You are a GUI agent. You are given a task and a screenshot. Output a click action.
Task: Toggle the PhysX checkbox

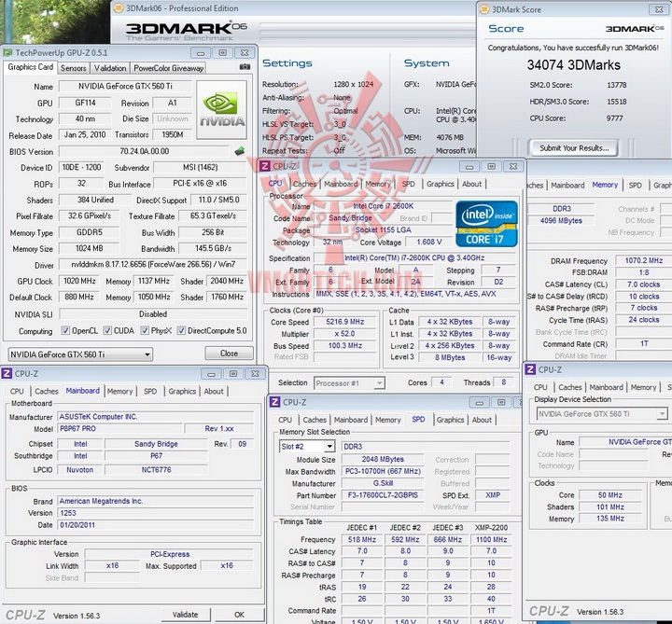pos(145,330)
